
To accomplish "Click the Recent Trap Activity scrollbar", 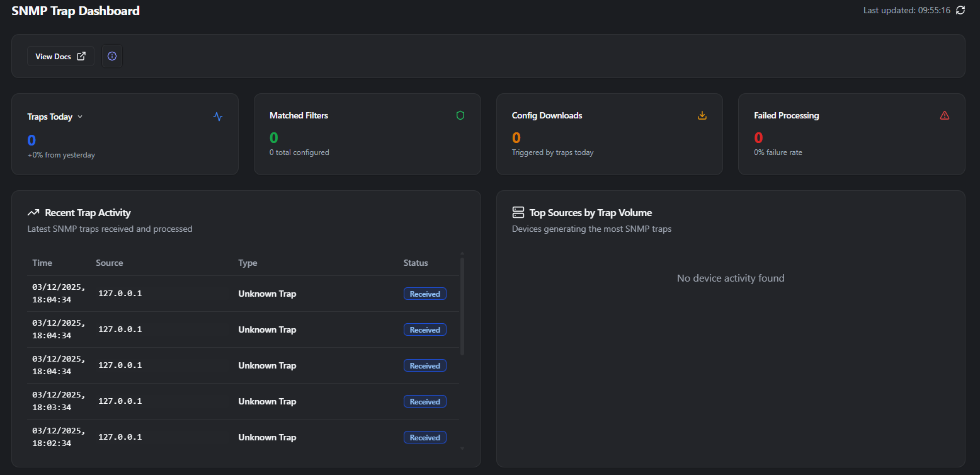I will click(462, 302).
